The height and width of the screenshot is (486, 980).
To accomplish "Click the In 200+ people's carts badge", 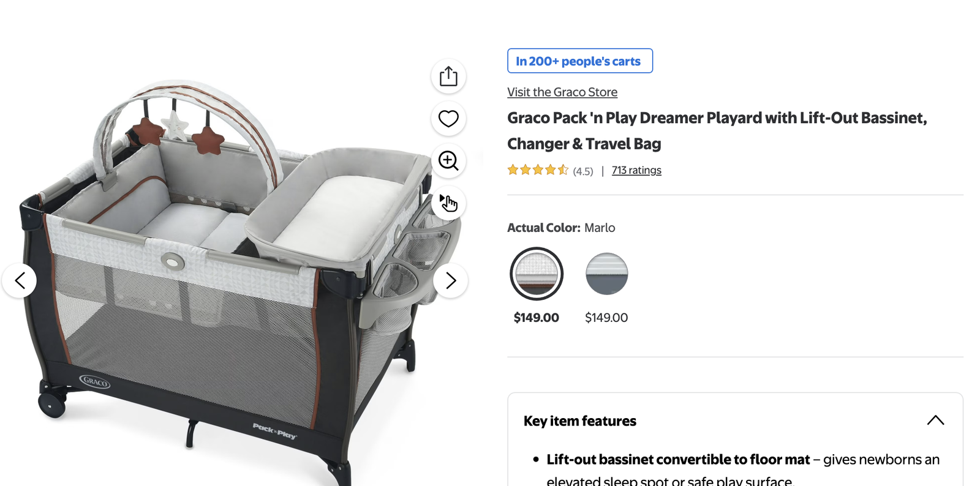I will tap(580, 61).
